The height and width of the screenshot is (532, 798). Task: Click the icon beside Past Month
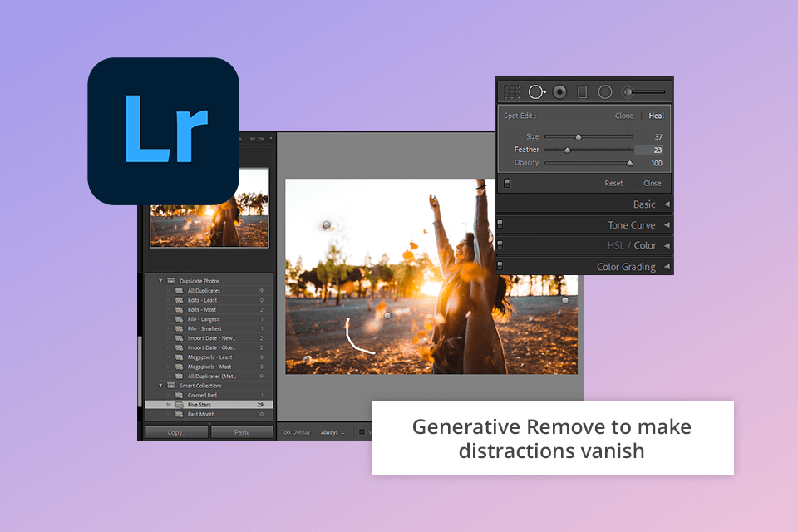coord(180,415)
